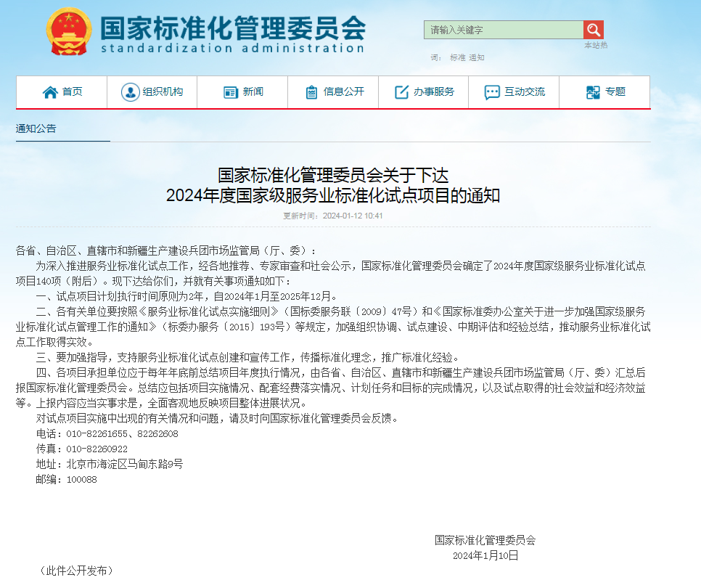
Task: Click the date 2024年1月10日
Action: point(485,555)
